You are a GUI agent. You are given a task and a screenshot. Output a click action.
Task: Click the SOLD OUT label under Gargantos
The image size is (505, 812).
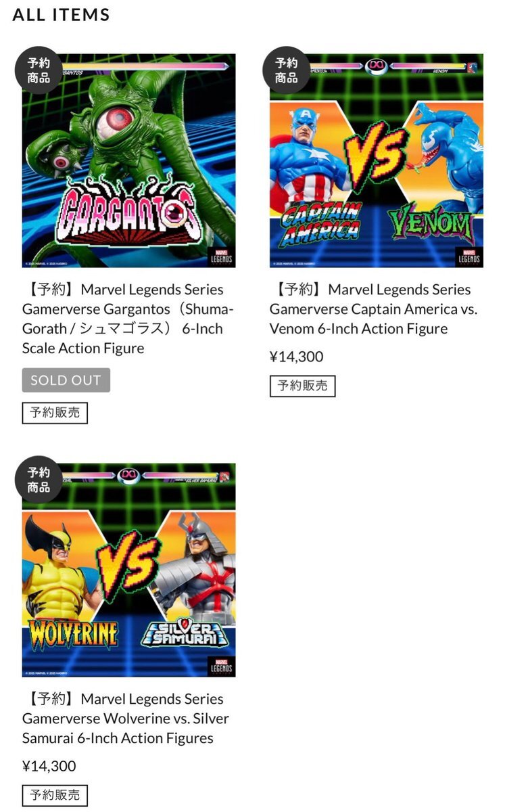[x=66, y=380]
